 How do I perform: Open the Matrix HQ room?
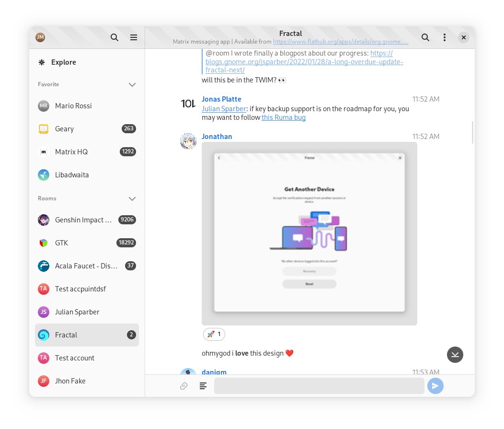pos(71,152)
